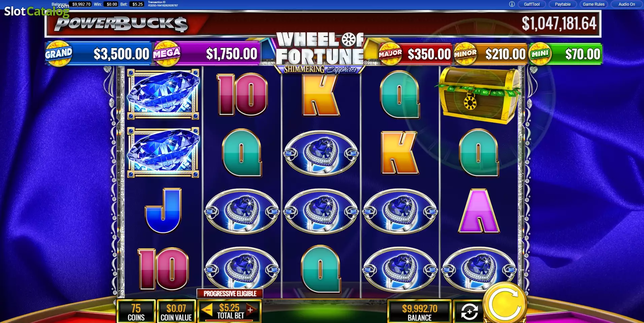The image size is (644, 323).
Task: Click the Coin Value display
Action: [x=176, y=312]
